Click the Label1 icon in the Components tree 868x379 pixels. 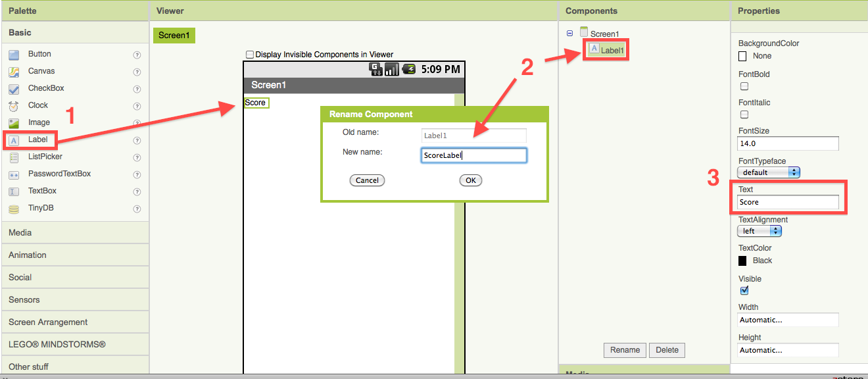pos(594,49)
